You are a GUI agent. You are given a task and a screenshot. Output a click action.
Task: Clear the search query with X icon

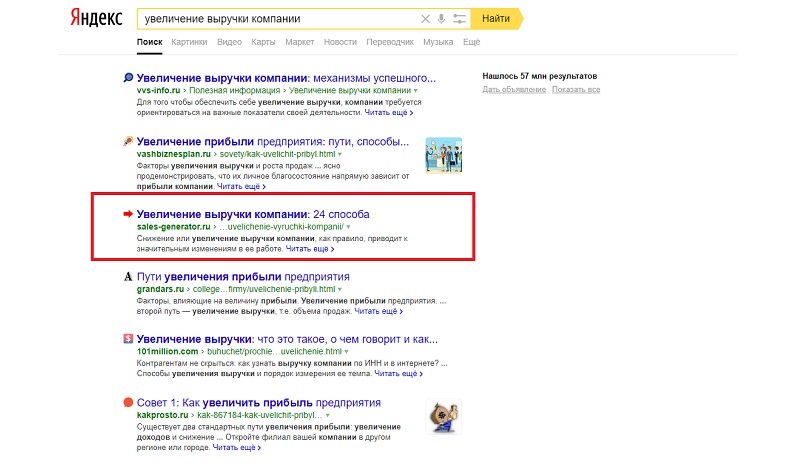(x=425, y=19)
